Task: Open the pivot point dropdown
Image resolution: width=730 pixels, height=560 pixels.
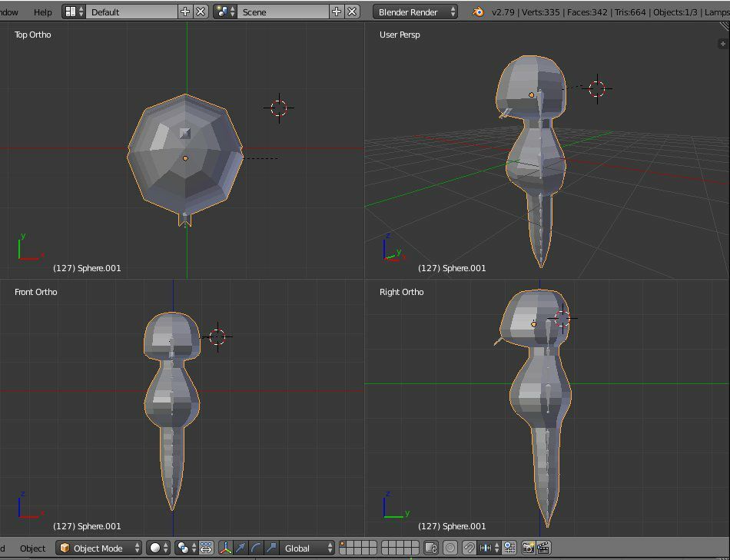Action: pos(187,548)
